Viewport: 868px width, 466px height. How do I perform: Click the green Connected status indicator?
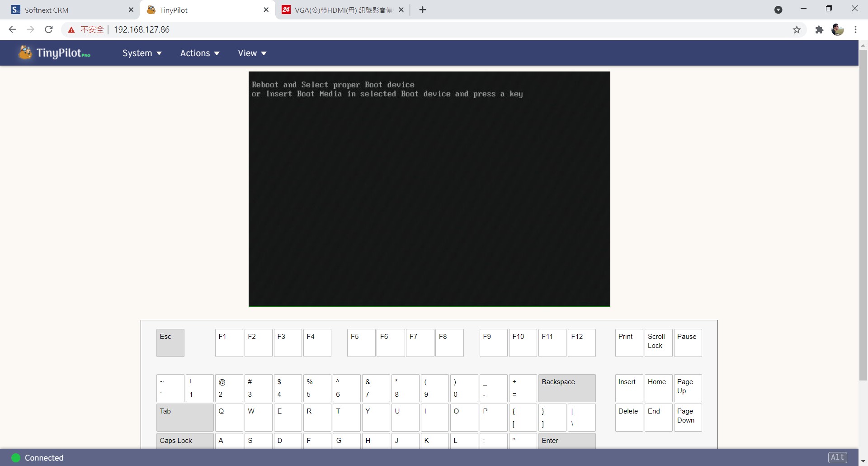click(x=15, y=457)
